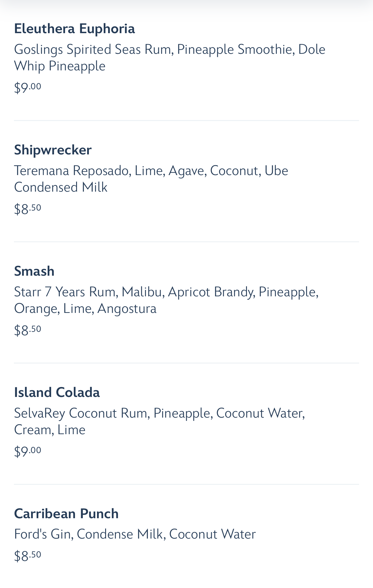Viewport: 373px width, 588px height.
Task: Click the divider line below Smash
Action: click(186, 363)
